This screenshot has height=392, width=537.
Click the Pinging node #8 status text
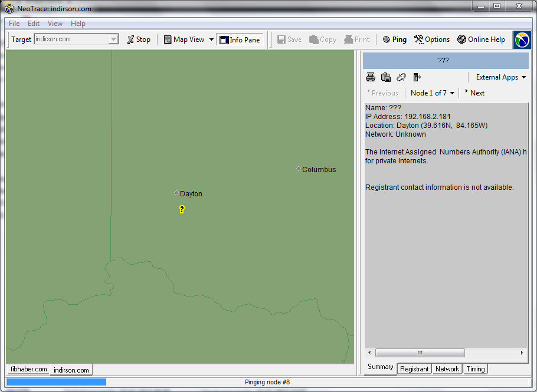coord(267,382)
